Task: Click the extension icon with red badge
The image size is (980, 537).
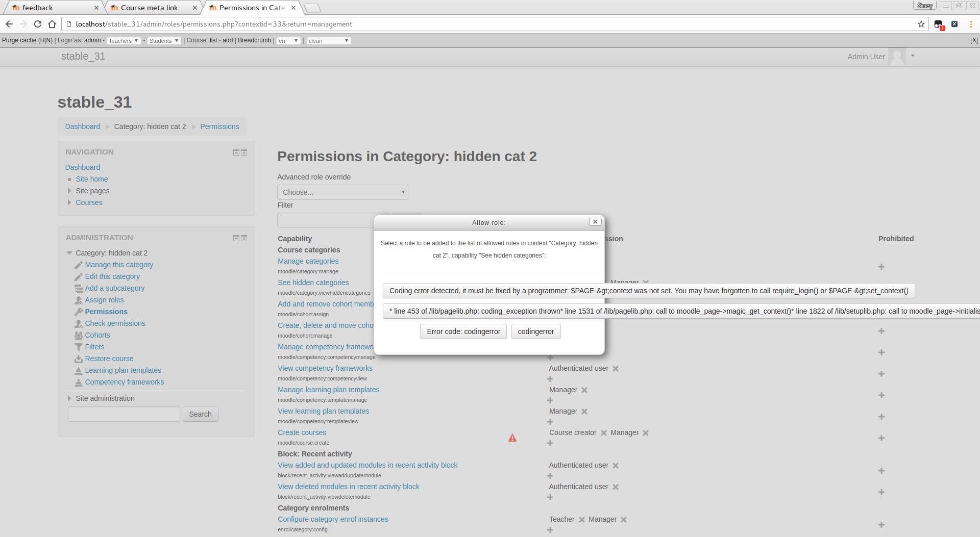Action: click(939, 24)
